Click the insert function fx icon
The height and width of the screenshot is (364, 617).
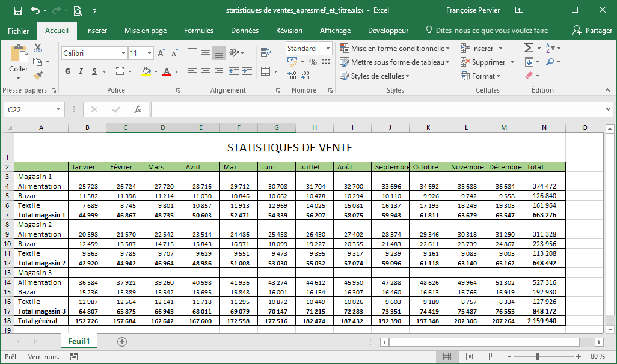click(137, 109)
